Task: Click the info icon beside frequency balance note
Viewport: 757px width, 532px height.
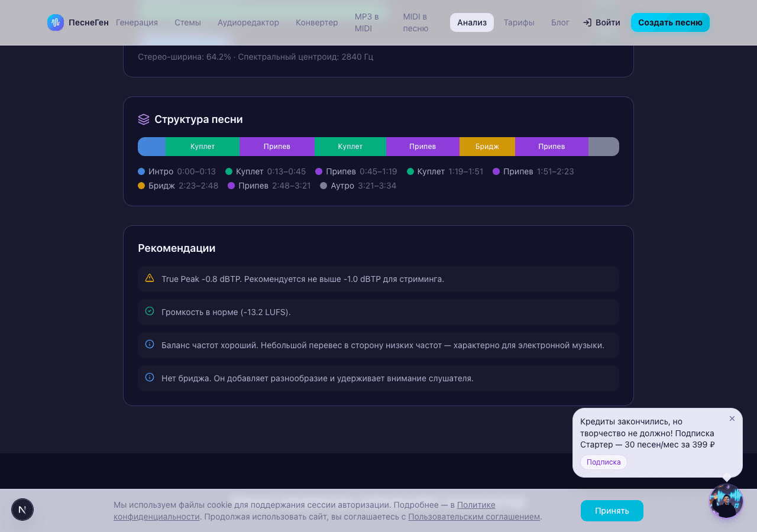Action: coord(150,344)
